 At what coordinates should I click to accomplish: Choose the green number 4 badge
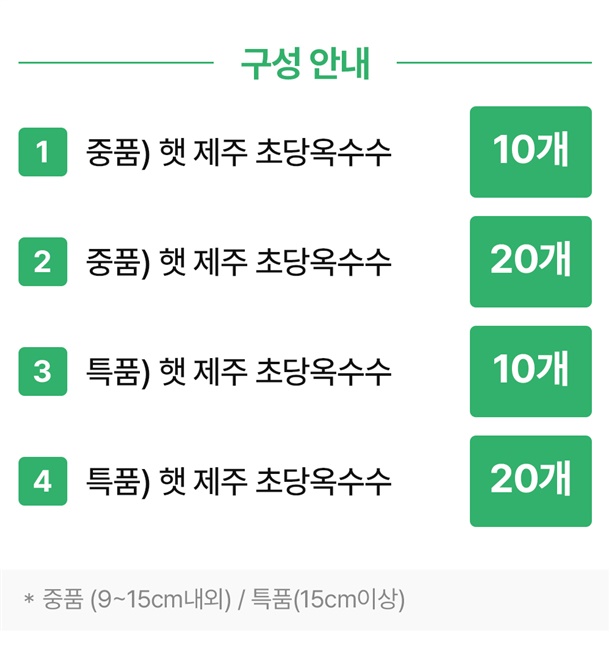43,481
